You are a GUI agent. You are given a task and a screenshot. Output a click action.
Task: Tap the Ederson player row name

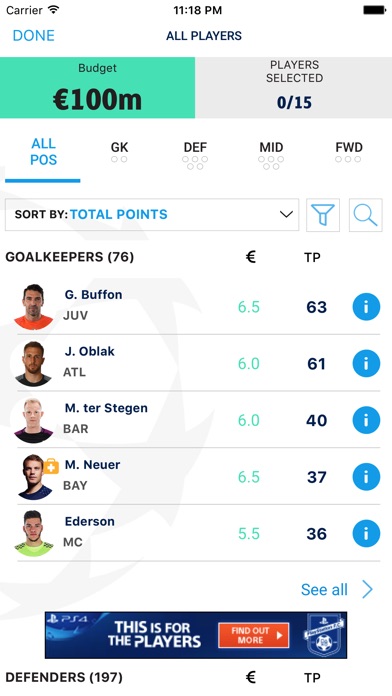pos(90,521)
